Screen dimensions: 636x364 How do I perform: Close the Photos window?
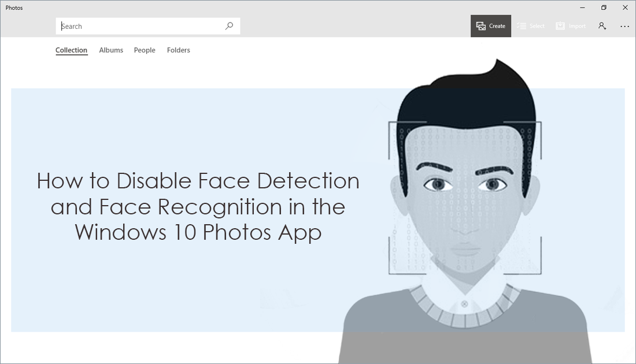click(625, 8)
